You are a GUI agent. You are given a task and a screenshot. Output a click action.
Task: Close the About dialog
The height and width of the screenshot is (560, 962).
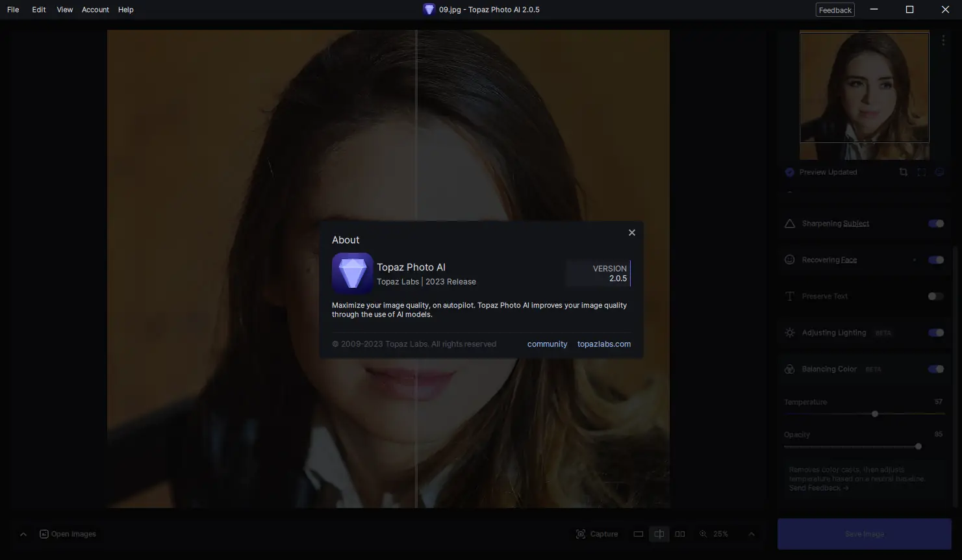(631, 233)
